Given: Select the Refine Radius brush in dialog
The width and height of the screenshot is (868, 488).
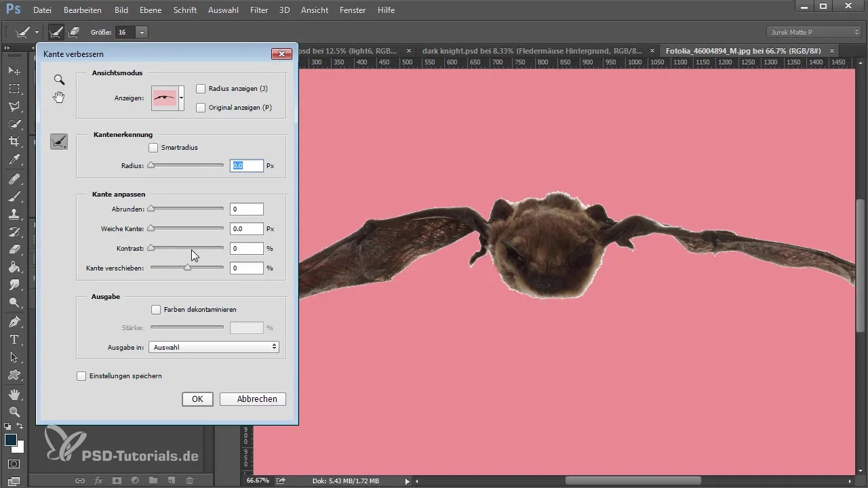Looking at the screenshot, I should (x=59, y=141).
